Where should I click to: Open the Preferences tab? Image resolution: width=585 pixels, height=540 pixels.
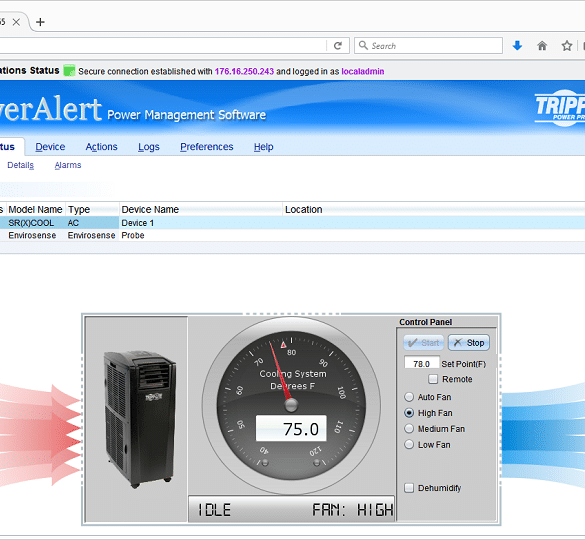207,147
